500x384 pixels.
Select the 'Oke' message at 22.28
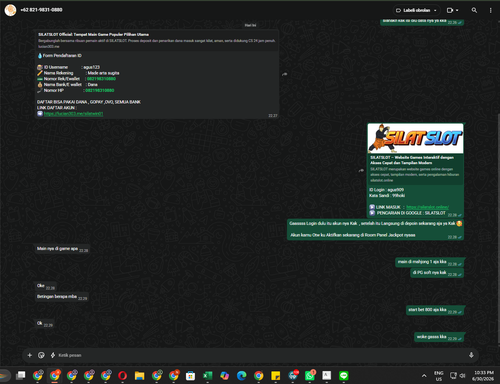(x=46, y=286)
